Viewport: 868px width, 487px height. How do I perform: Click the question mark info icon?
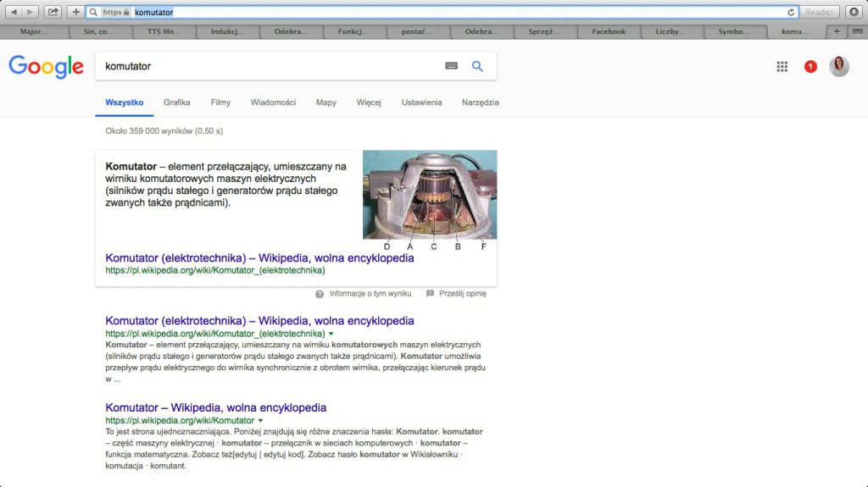click(320, 294)
